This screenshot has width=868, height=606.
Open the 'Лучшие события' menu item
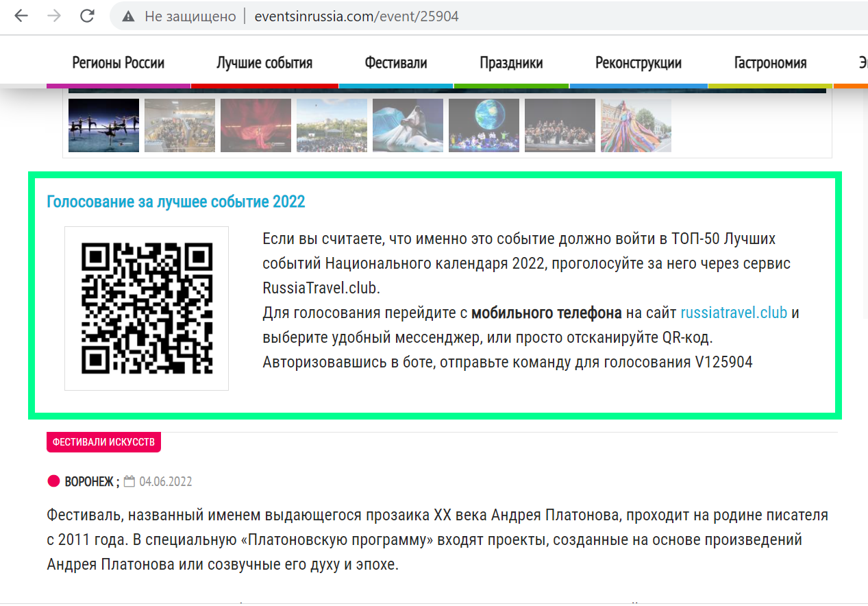264,62
